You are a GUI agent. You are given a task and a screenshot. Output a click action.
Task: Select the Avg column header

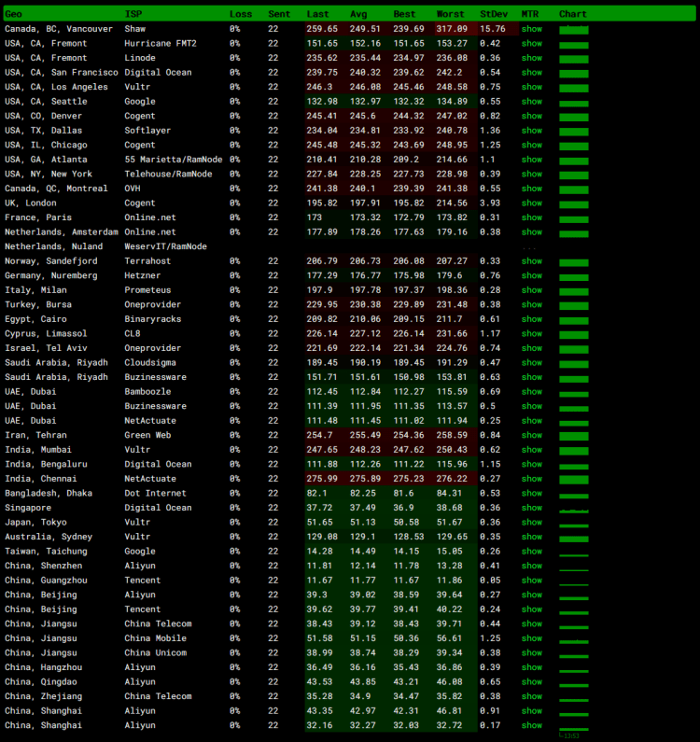pos(358,14)
